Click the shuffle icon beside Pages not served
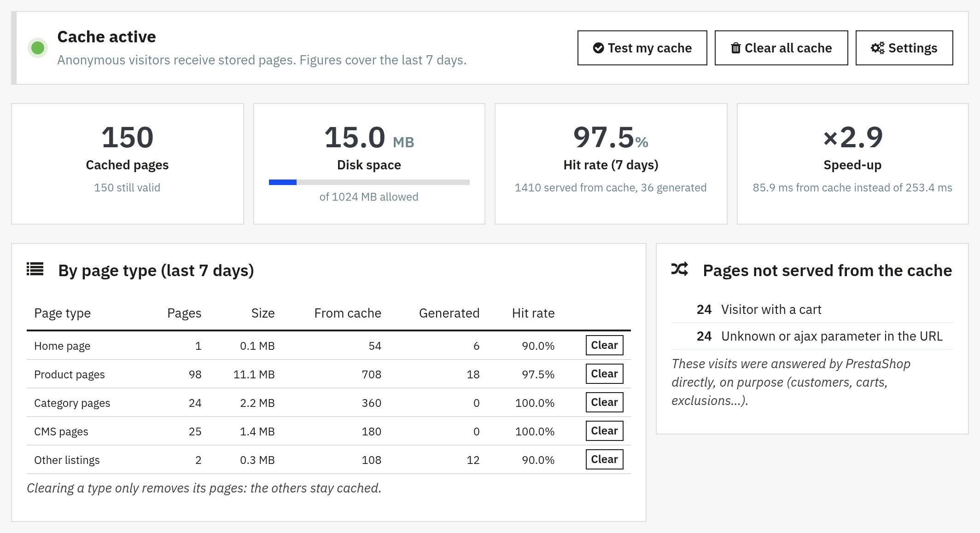 [x=680, y=269]
